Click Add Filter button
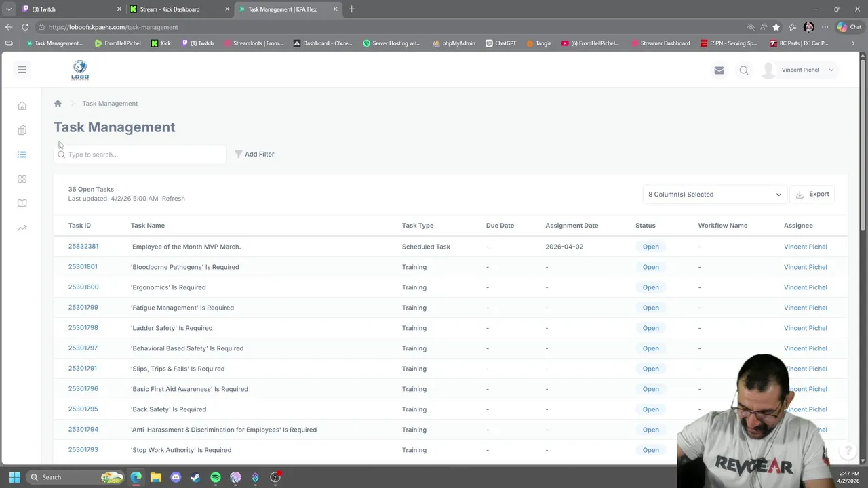868x488 pixels. 254,154
